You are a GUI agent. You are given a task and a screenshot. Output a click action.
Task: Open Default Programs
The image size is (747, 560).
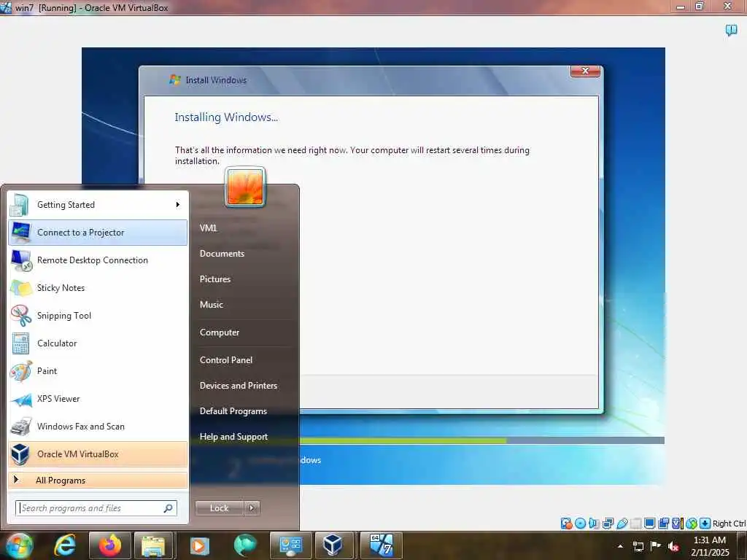tap(233, 411)
